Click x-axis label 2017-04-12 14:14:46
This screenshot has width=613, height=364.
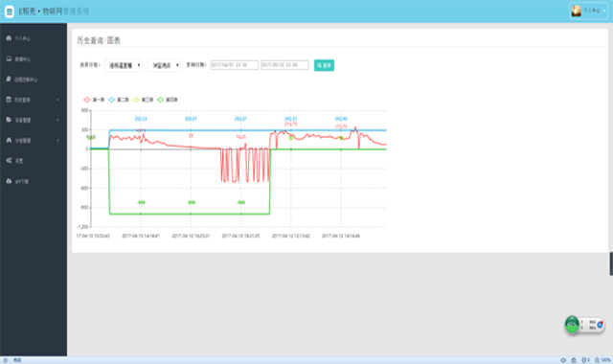click(x=341, y=236)
